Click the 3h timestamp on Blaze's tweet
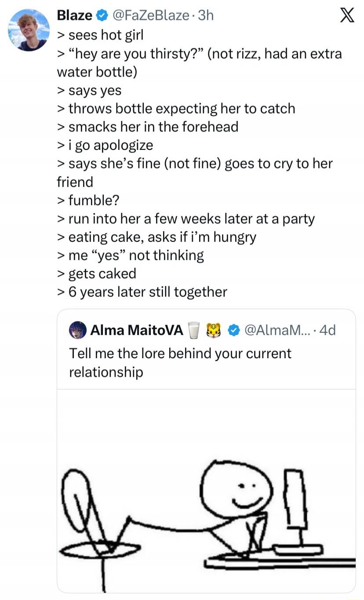Image resolution: width=364 pixels, height=600 pixels. [206, 15]
